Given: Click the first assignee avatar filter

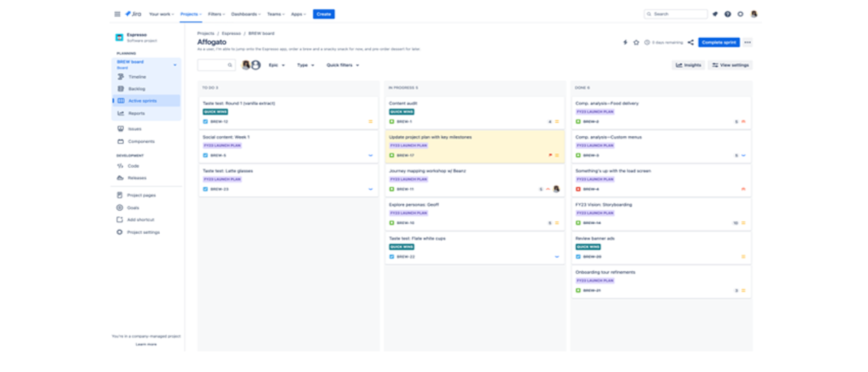Looking at the screenshot, I should click(246, 65).
